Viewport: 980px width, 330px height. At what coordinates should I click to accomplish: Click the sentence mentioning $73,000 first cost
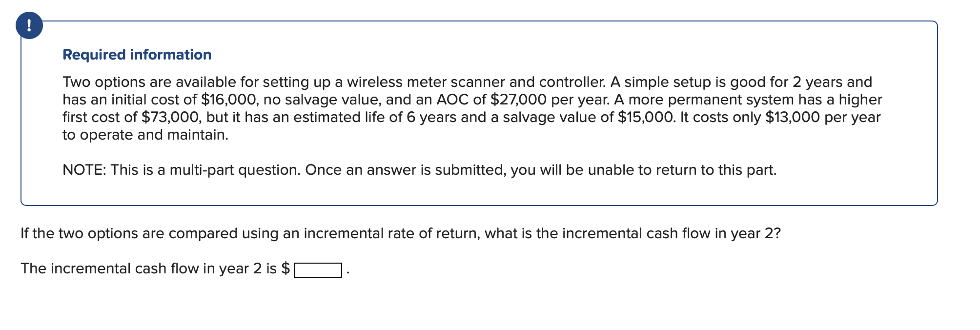169,117
